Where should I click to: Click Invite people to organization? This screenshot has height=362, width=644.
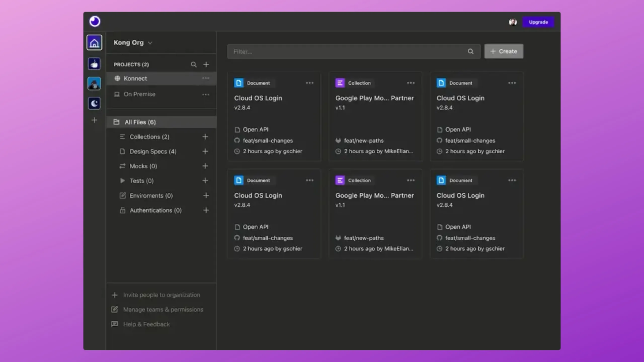[156, 295]
